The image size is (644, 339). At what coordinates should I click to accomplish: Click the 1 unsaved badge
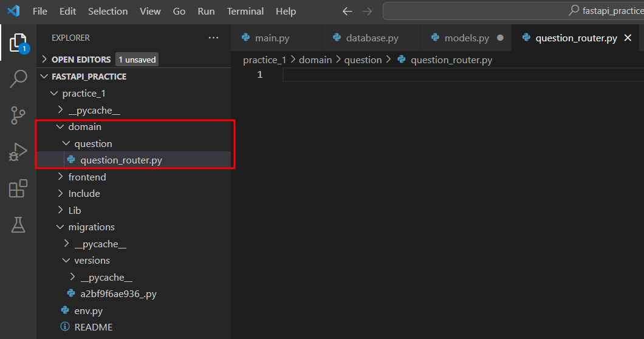137,60
